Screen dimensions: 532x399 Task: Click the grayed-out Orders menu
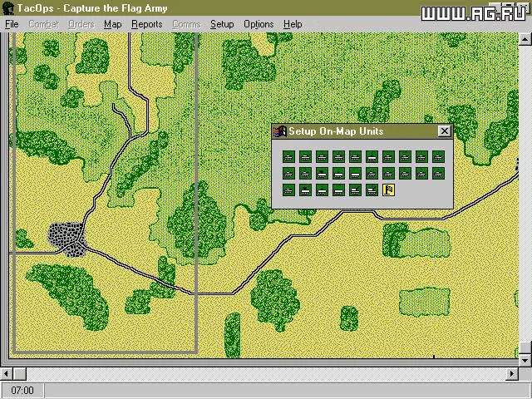pyautogui.click(x=81, y=24)
